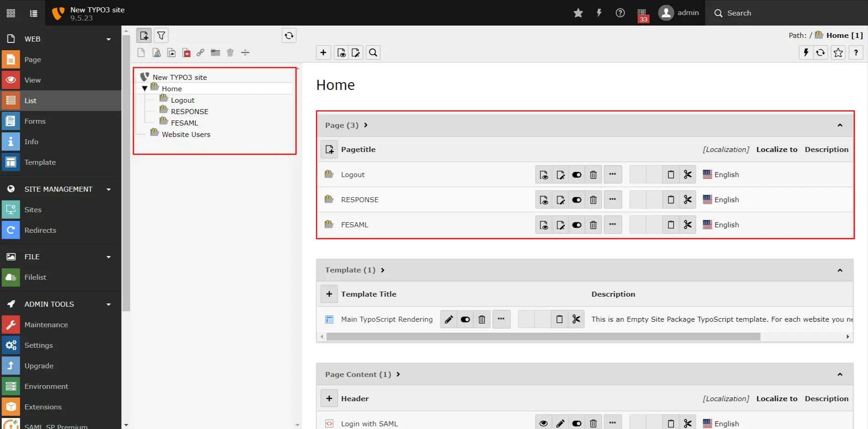Select Logout page in page tree
This screenshot has width=868, height=429.
coord(183,100)
